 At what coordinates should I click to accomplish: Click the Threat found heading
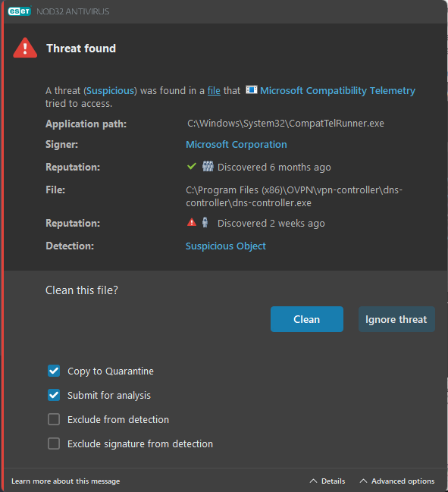81,49
